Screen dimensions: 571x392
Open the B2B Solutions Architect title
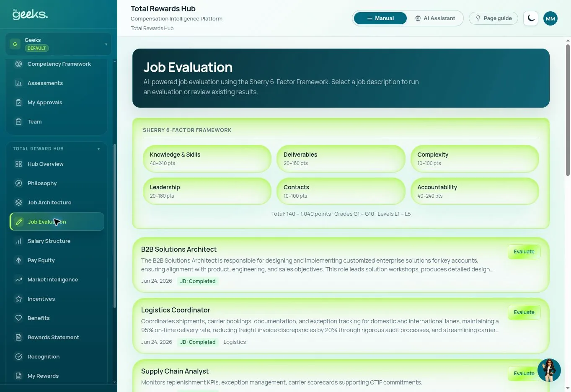point(179,249)
